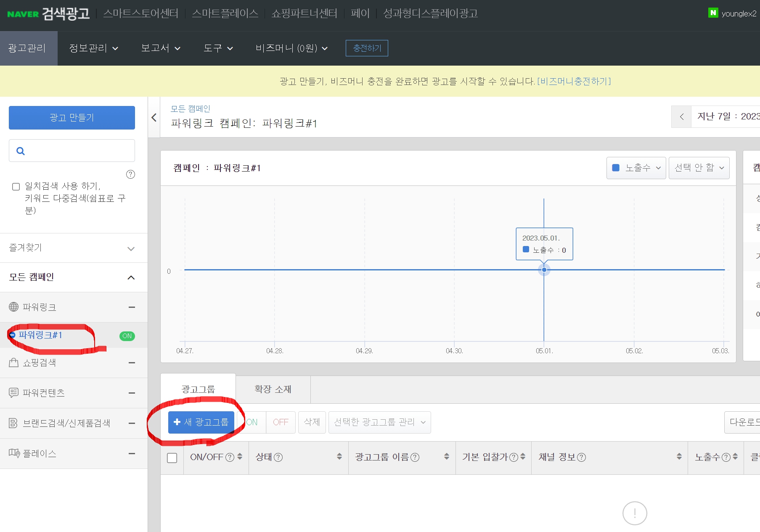This screenshot has height=532, width=760.
Task: Click the 브랜드검색/신제품검색 B icon
Action: (13, 423)
